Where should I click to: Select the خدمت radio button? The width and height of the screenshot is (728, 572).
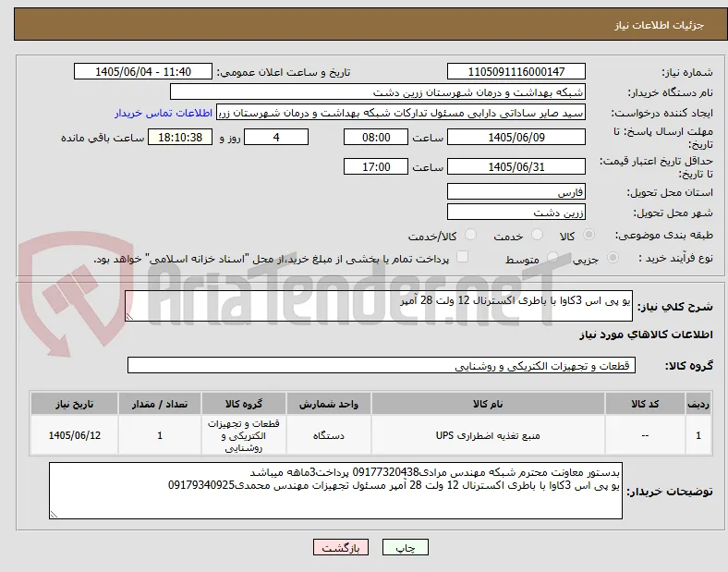point(537,235)
